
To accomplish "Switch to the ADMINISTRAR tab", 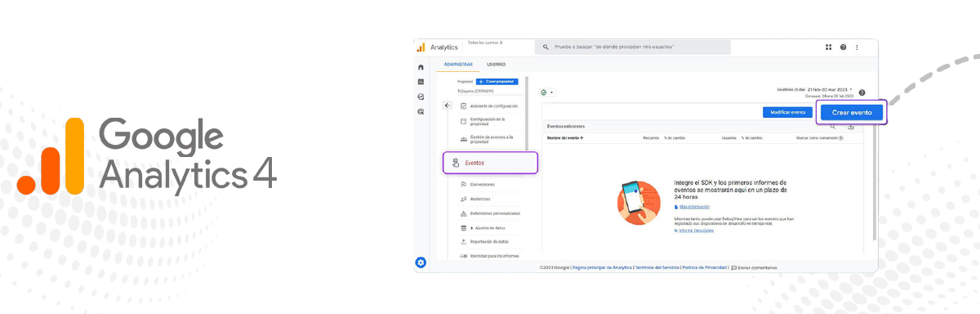I will coord(458,65).
